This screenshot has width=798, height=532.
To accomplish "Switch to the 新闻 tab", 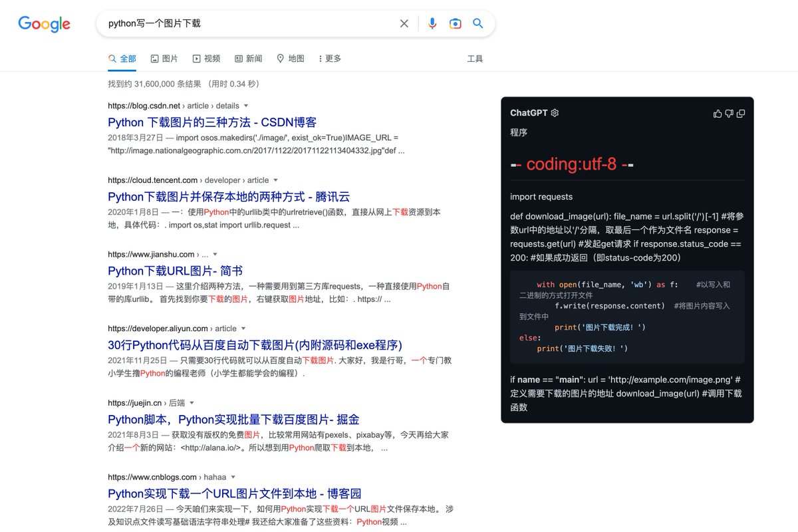I will point(248,59).
